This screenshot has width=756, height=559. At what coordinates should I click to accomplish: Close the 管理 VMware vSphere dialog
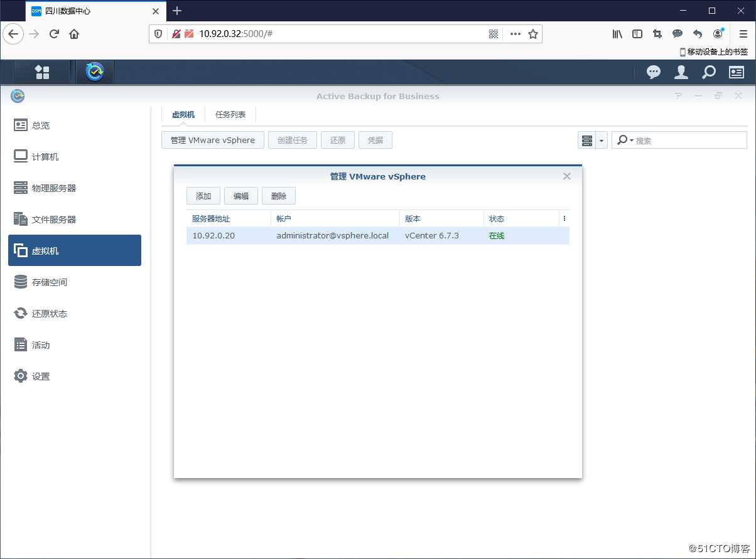pos(567,176)
